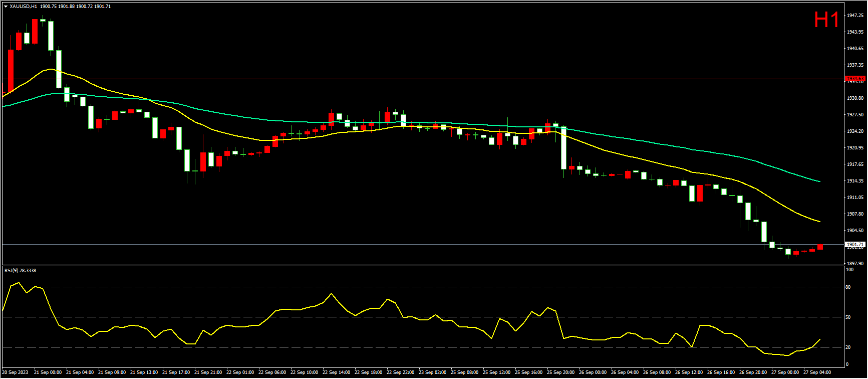Image resolution: width=868 pixels, height=379 pixels.
Task: Click the 22 Sep 22:00 time label
Action: [x=400, y=372]
